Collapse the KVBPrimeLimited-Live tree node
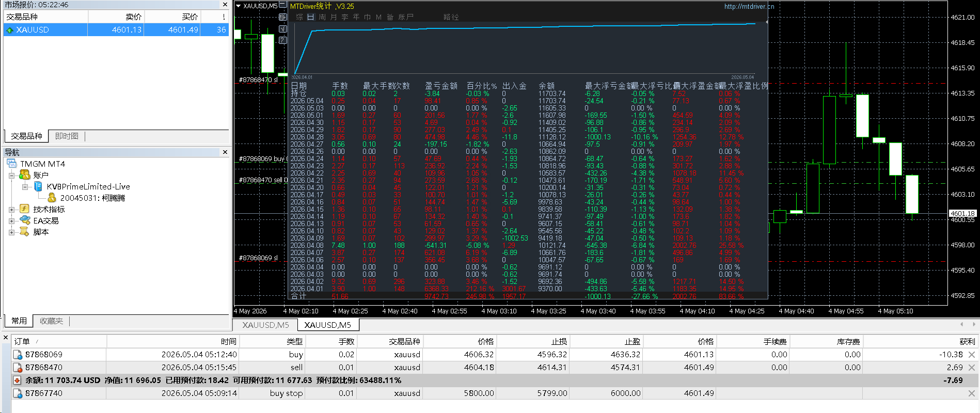Screen dimensions: 980x413 25,187
